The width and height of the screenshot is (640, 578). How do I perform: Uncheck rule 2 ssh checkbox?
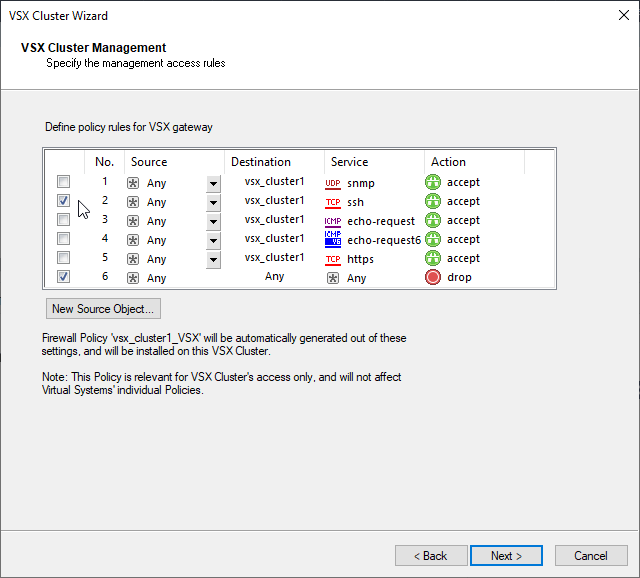[x=63, y=200]
